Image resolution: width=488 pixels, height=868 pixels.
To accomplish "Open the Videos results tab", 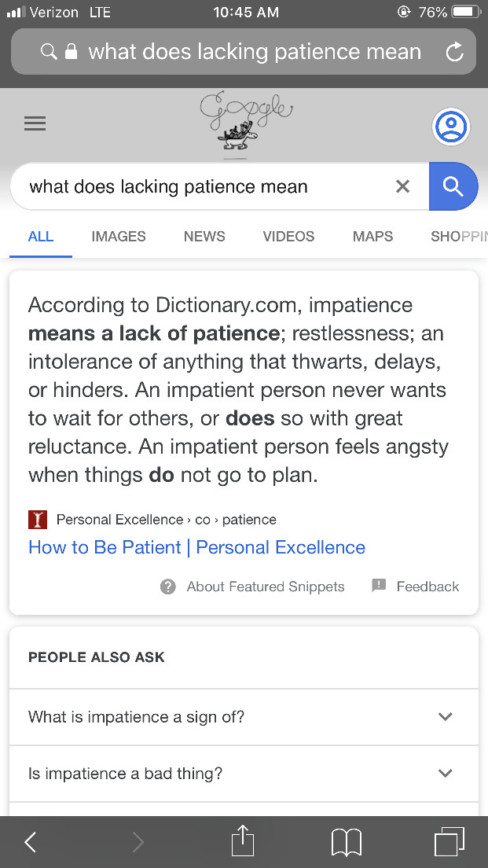I will (288, 237).
